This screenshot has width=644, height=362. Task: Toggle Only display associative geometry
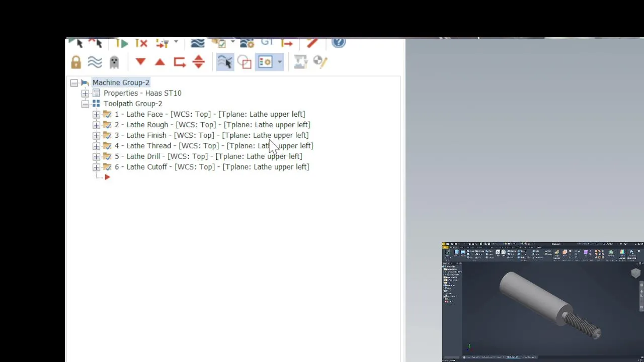(245, 62)
